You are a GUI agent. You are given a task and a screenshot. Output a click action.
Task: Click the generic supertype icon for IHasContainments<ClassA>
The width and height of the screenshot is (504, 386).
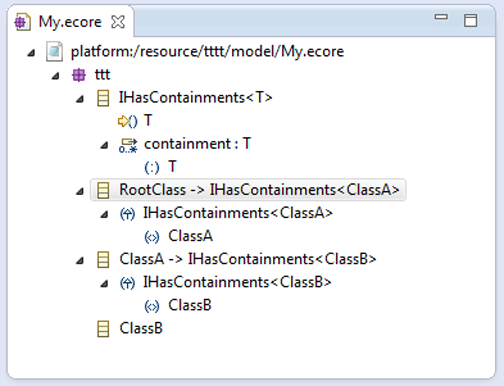pyautogui.click(x=127, y=214)
